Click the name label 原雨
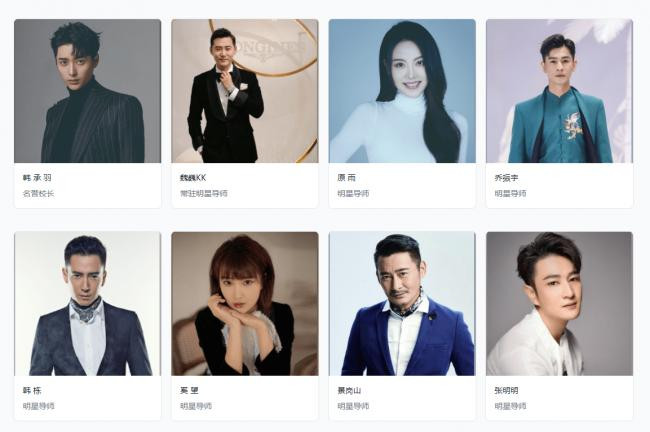Image resolution: width=650 pixels, height=432 pixels. [x=347, y=178]
